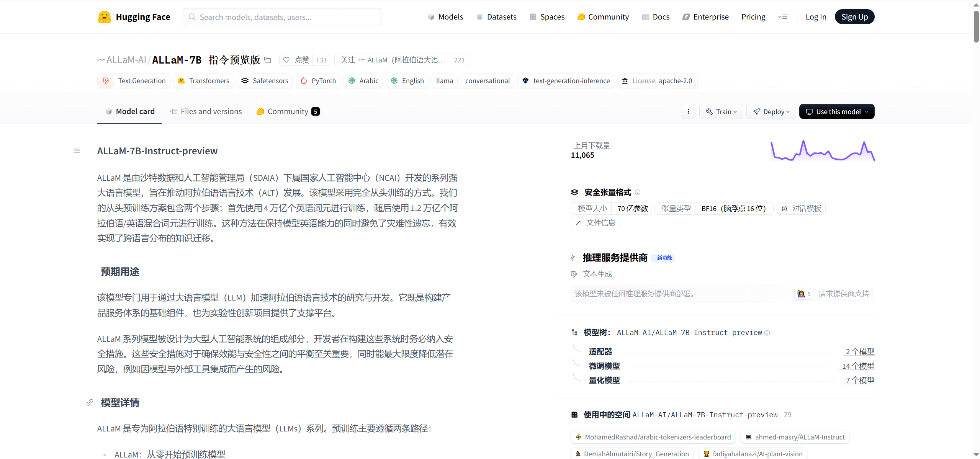This screenshot has width=980, height=459.
Task: Select the Text Generation tag
Action: click(134, 81)
